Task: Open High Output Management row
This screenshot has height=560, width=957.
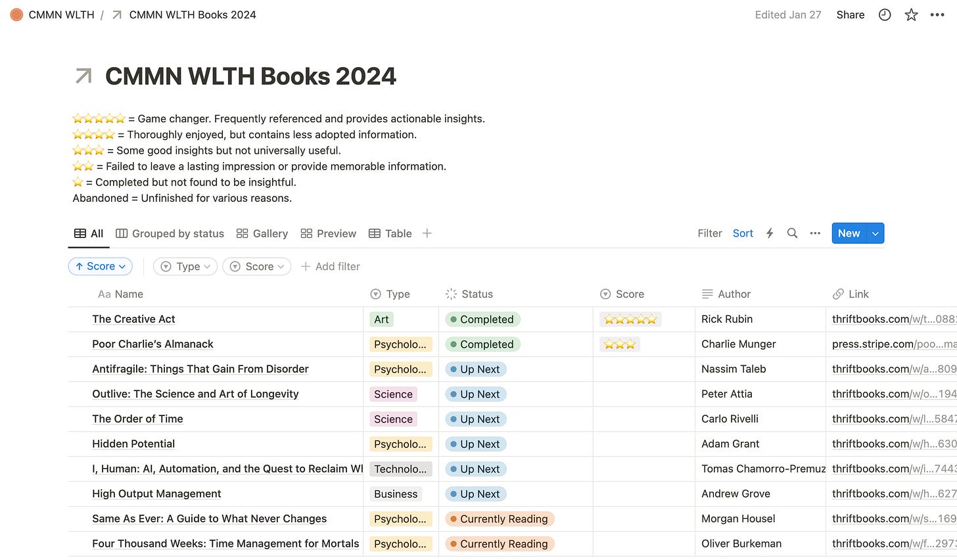Action: coord(156,494)
